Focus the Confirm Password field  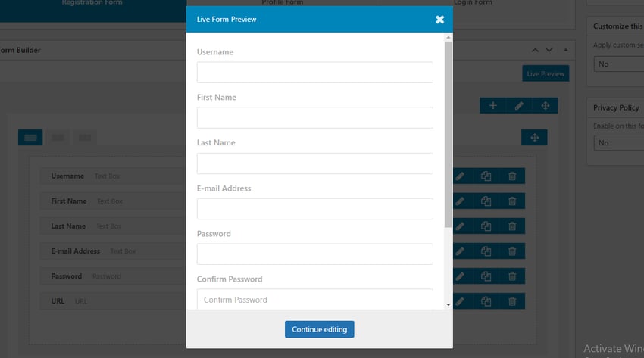coord(314,300)
